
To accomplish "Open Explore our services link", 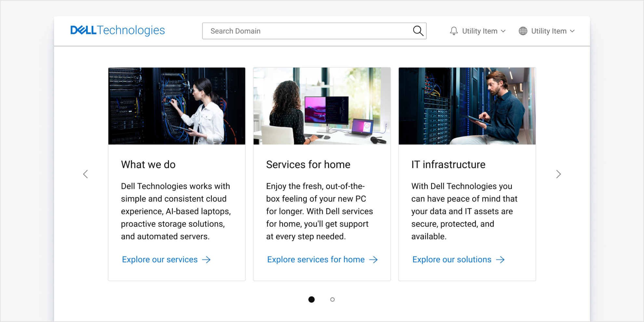I will point(160,260).
